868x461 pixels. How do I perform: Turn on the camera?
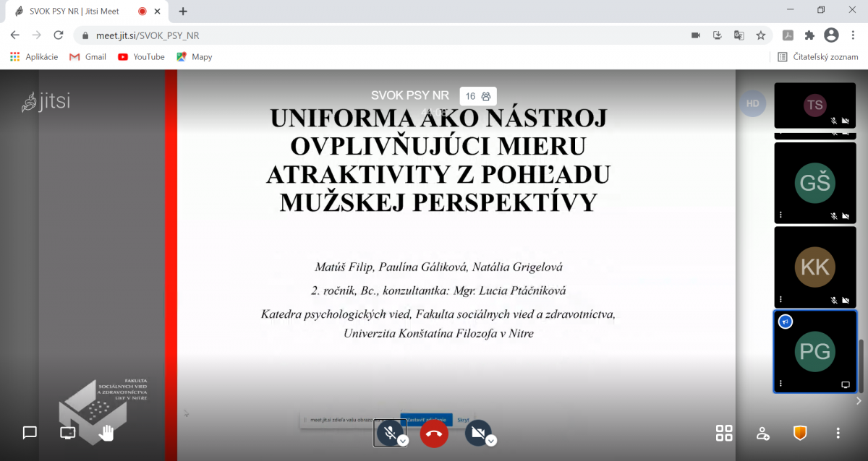tap(477, 433)
